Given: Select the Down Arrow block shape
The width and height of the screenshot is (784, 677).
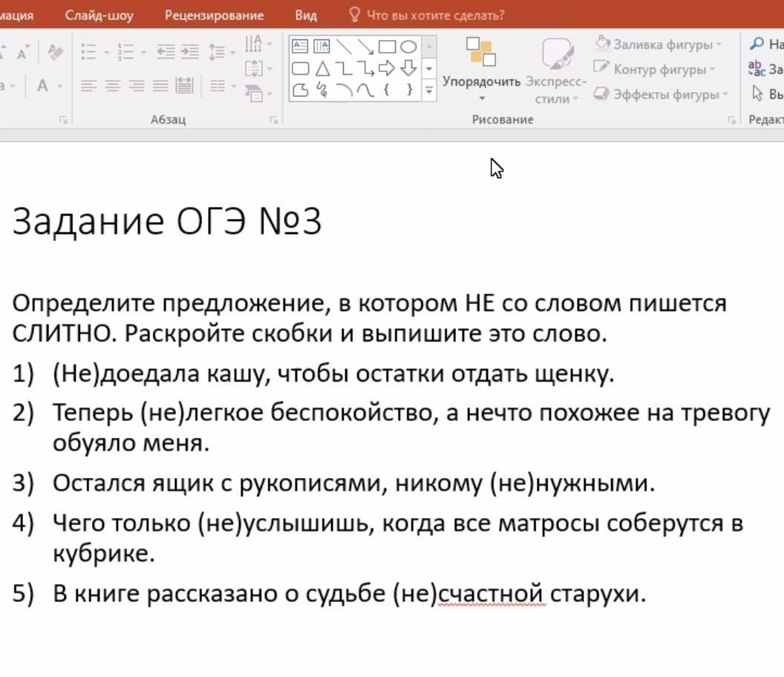Looking at the screenshot, I should (409, 68).
